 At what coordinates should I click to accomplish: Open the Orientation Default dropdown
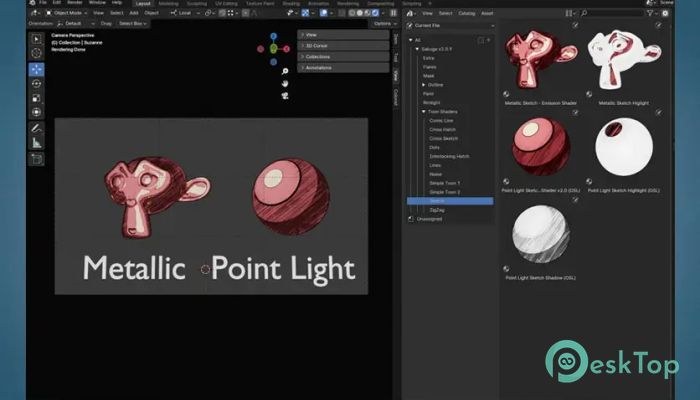(x=76, y=23)
